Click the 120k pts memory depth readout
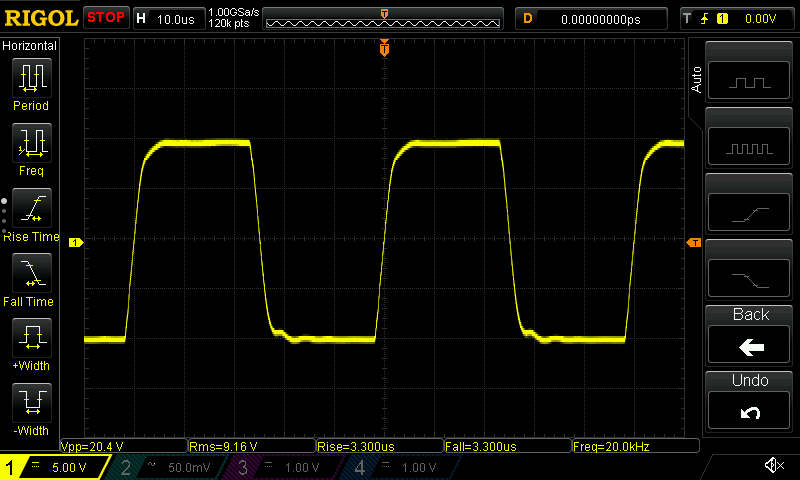Viewport: 800px width, 480px height. pos(229,23)
